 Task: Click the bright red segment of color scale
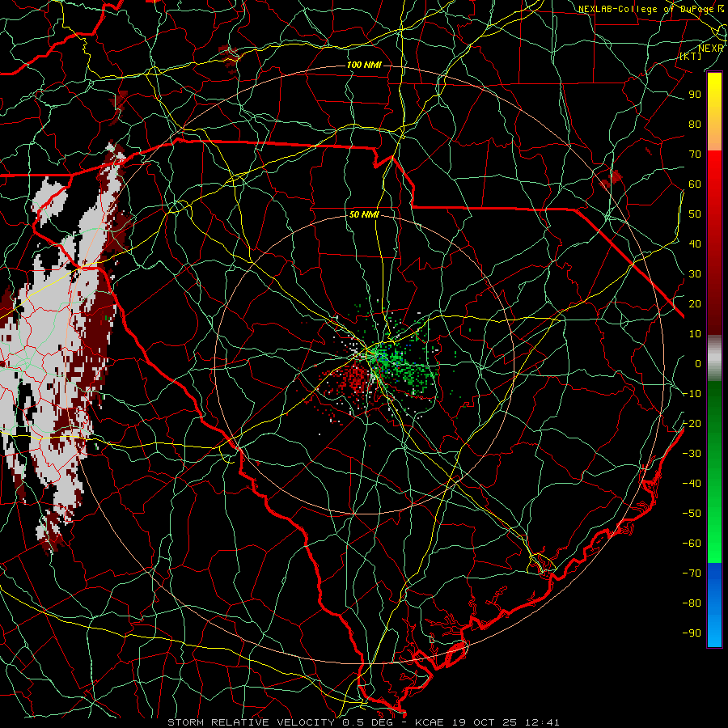[714, 171]
